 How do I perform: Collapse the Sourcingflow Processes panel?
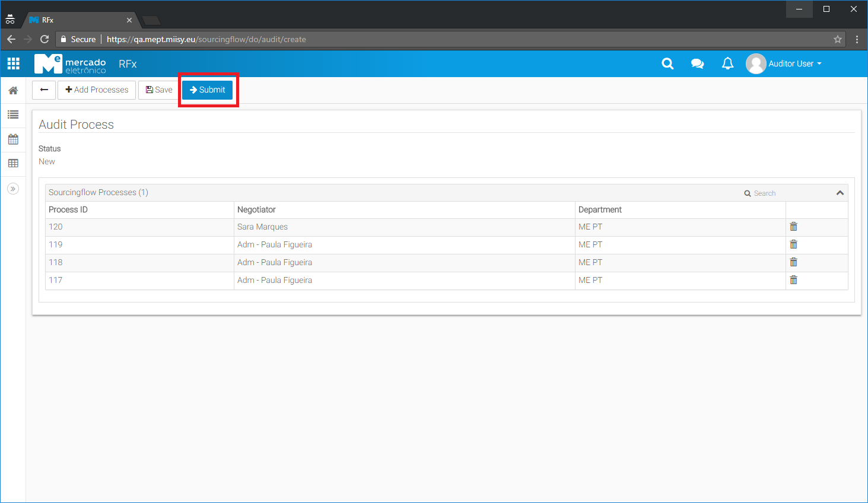point(840,193)
